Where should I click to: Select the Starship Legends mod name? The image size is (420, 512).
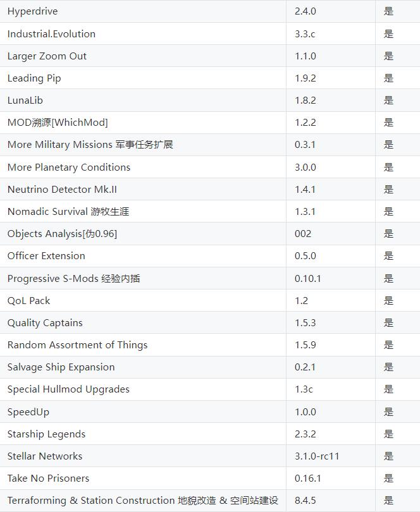(46, 434)
